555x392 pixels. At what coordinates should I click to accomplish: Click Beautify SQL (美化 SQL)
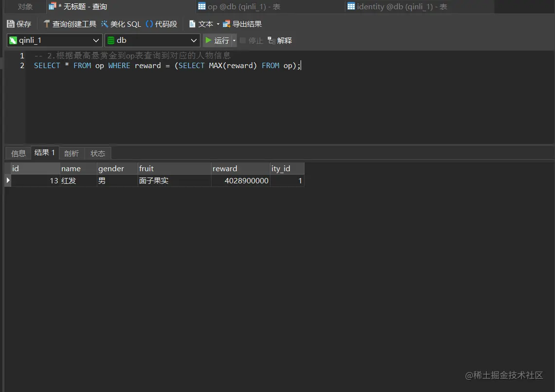121,24
